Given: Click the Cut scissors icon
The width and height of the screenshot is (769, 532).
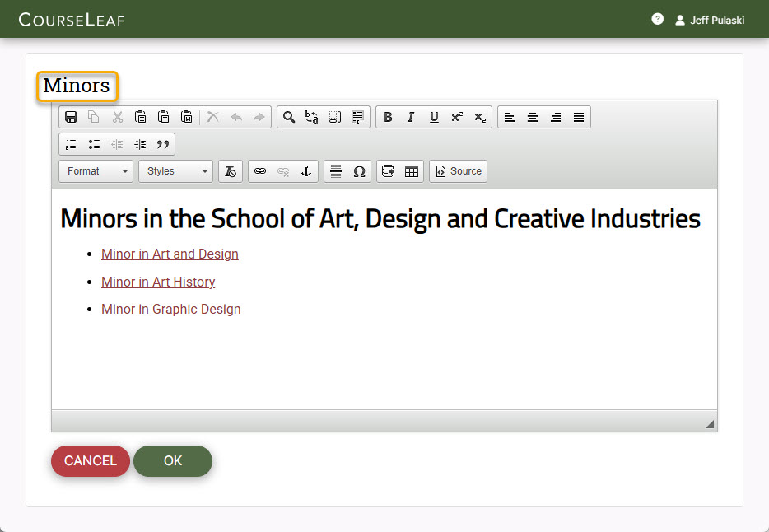Looking at the screenshot, I should click(117, 117).
